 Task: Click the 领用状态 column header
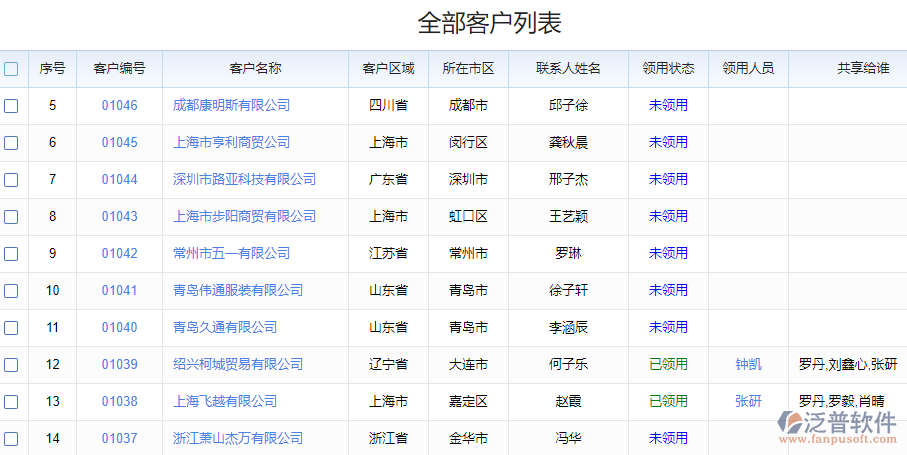coord(668,69)
